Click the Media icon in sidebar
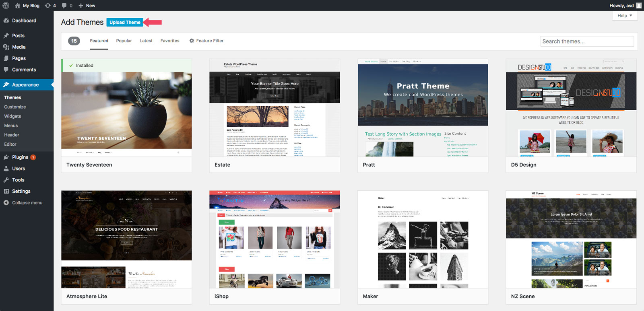644x311 pixels. (x=6, y=47)
